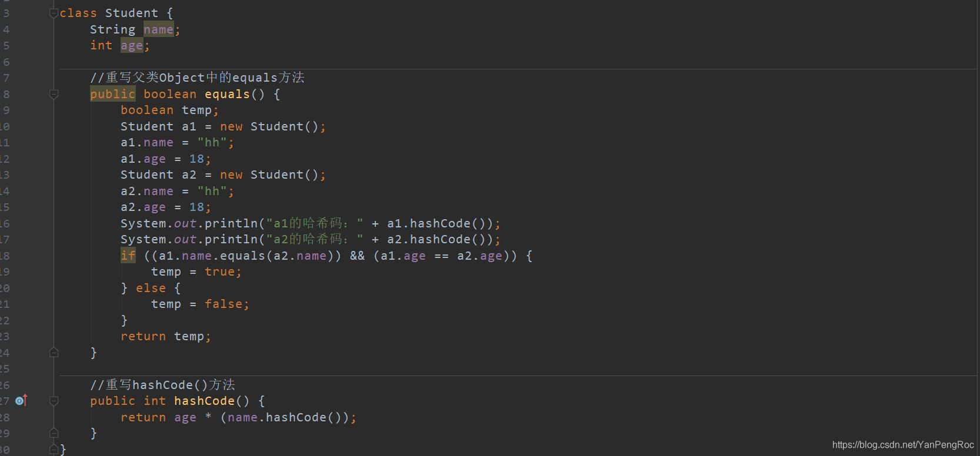Viewport: 980px width, 456px height.
Task: Click the 'else' keyword
Action: [151, 288]
